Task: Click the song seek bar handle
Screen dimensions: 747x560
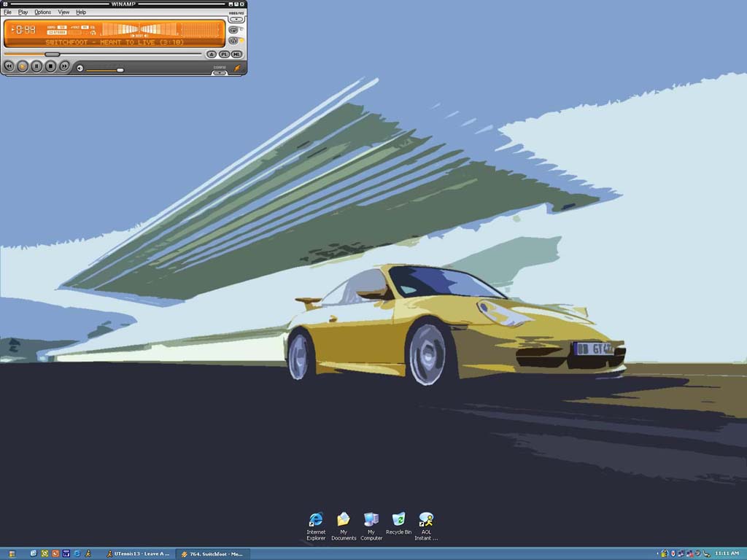Action: click(x=52, y=54)
